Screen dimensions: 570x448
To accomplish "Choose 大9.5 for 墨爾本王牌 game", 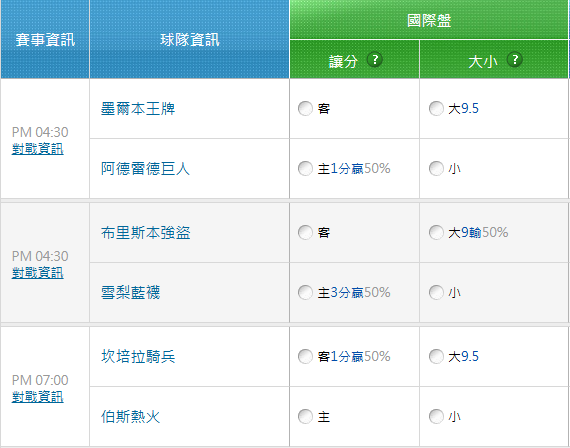I will (x=436, y=108).
